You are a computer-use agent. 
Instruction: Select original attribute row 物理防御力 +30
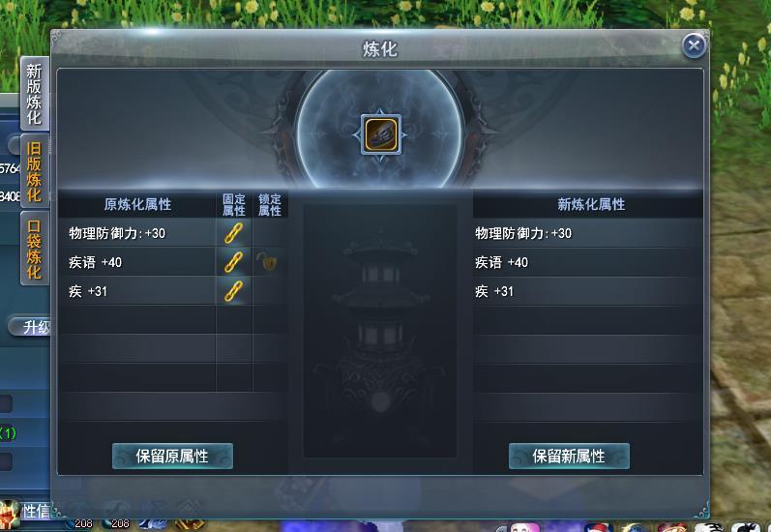click(137, 233)
